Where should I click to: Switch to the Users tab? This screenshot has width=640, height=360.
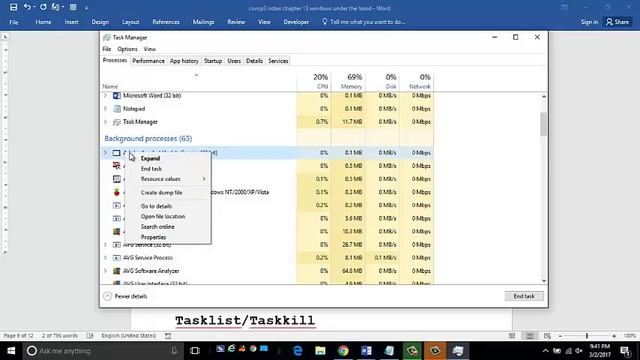tap(234, 61)
